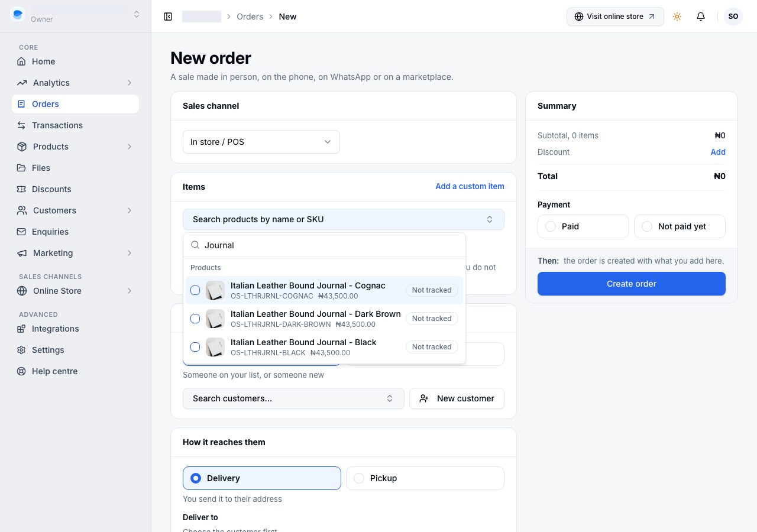
Task: Toggle the sidebar panel icon
Action: [168, 17]
